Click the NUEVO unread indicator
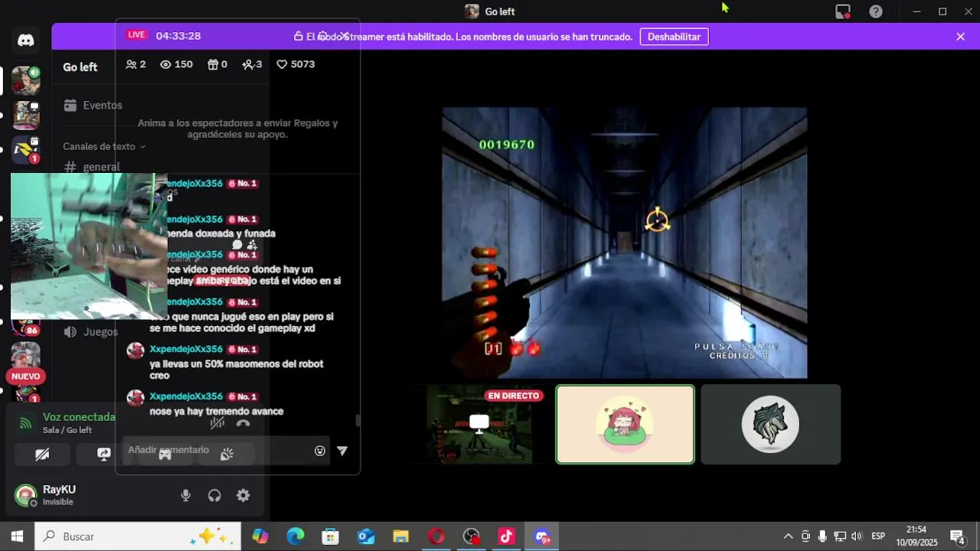Image resolution: width=980 pixels, height=551 pixels. (25, 377)
